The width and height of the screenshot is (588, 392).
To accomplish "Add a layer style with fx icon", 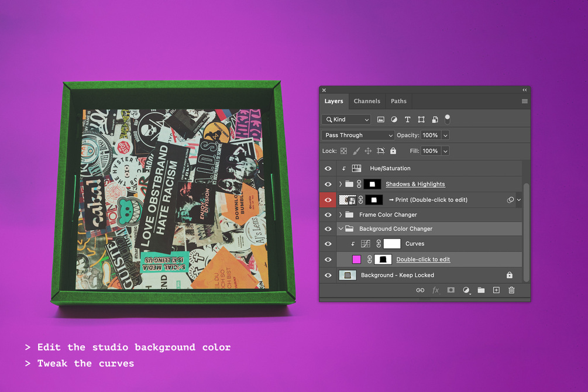I will [435, 290].
